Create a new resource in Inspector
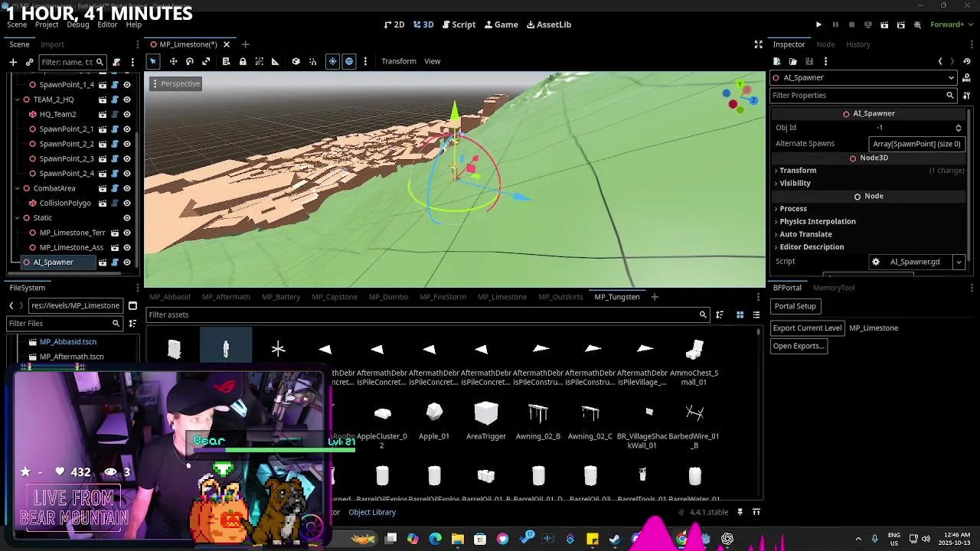The image size is (980, 551). (776, 61)
